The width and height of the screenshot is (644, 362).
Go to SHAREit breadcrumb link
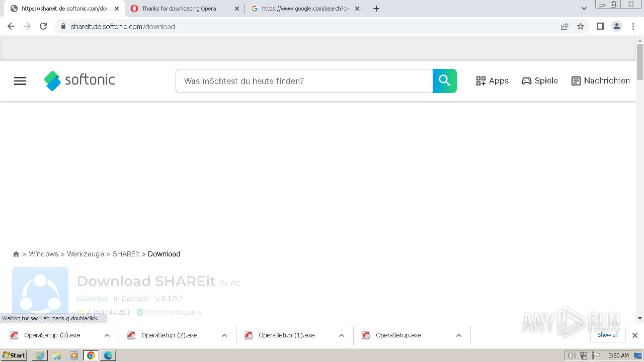click(126, 254)
